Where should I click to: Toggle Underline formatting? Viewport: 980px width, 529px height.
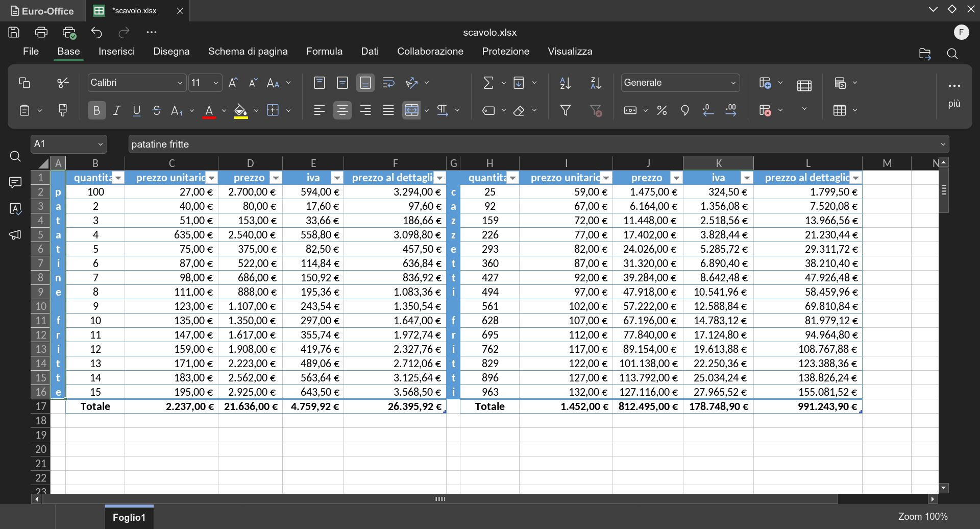click(137, 110)
